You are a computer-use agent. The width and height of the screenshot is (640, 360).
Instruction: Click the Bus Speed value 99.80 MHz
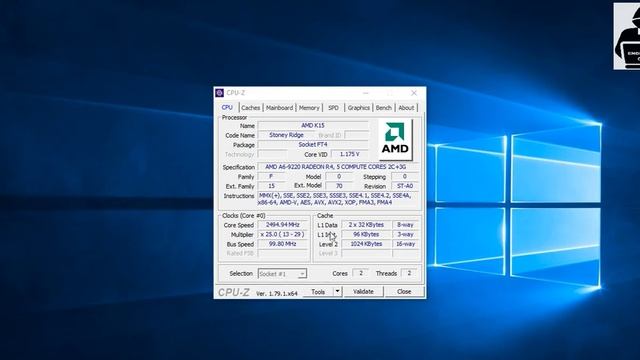click(283, 244)
